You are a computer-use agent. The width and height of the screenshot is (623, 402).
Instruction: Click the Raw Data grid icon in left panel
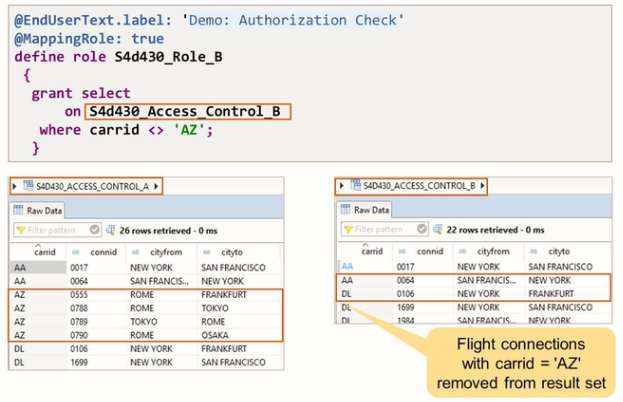[x=19, y=209]
